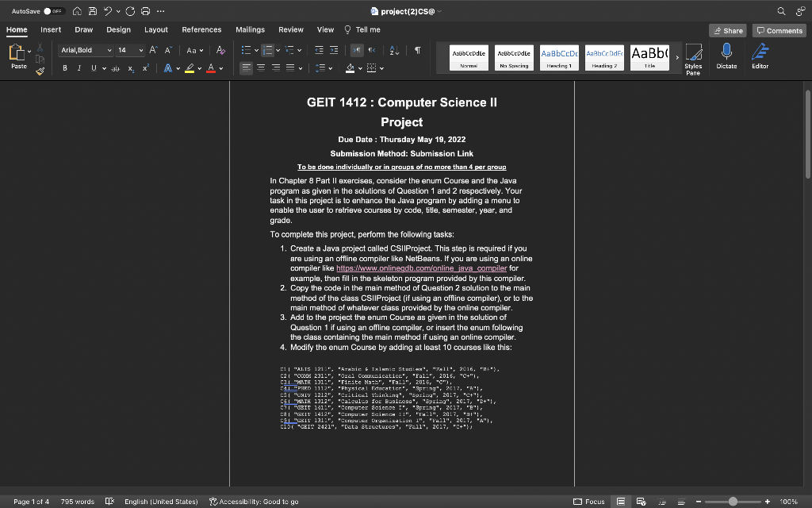Apply the yellow text highlight color
812x508 pixels.
pos(190,68)
